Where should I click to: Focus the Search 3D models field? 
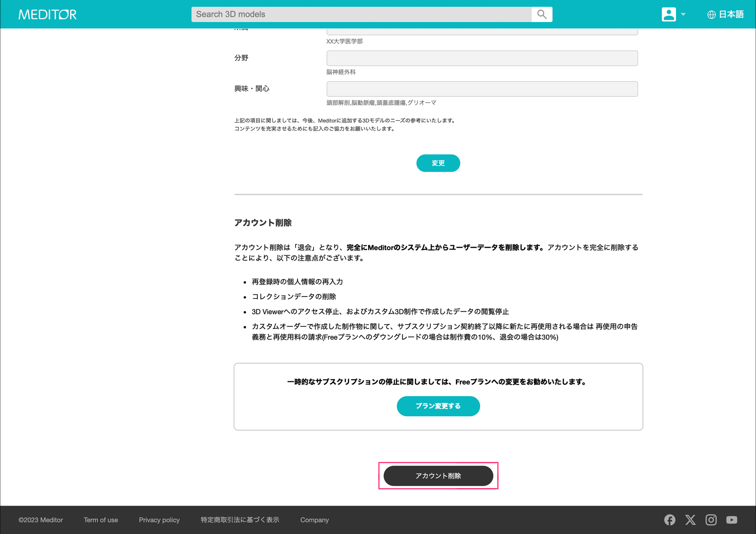pyautogui.click(x=361, y=14)
